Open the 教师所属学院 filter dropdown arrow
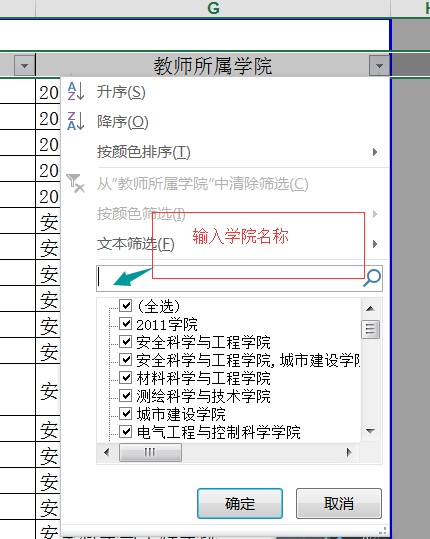Screen dimensions: 430x539 click(379, 65)
